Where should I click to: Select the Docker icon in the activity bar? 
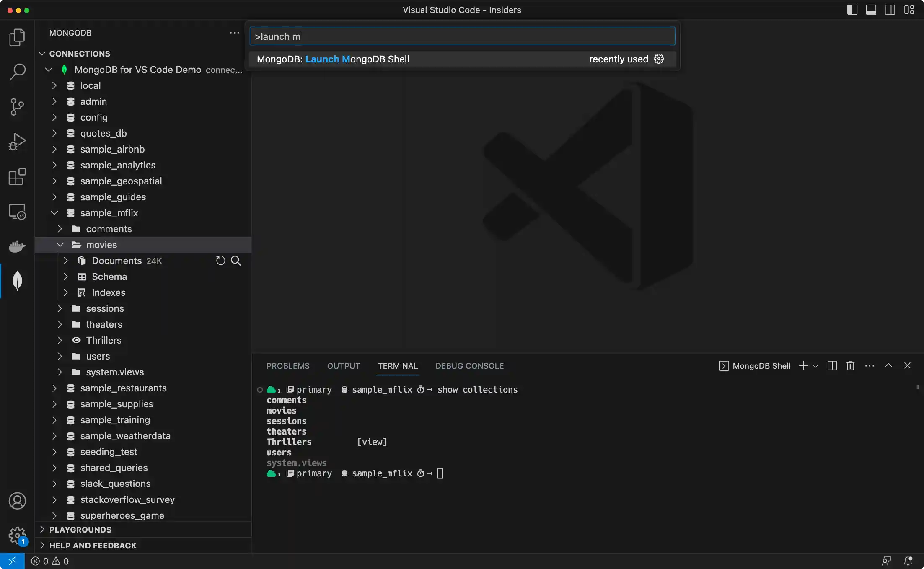point(17,246)
